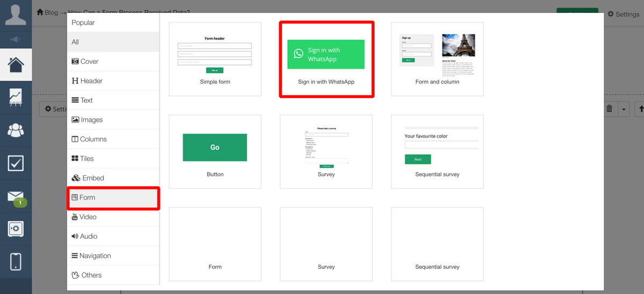Click the trash delete icon behind the dialog
The height and width of the screenshot is (294, 644).
point(609,109)
